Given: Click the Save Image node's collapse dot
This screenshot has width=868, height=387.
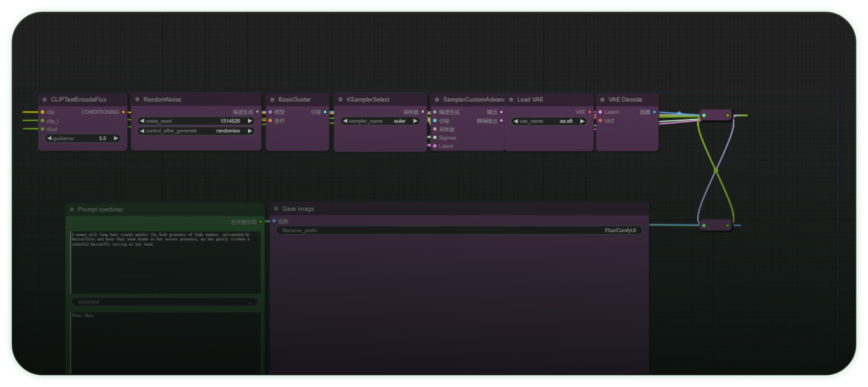Looking at the screenshot, I should click(276, 209).
